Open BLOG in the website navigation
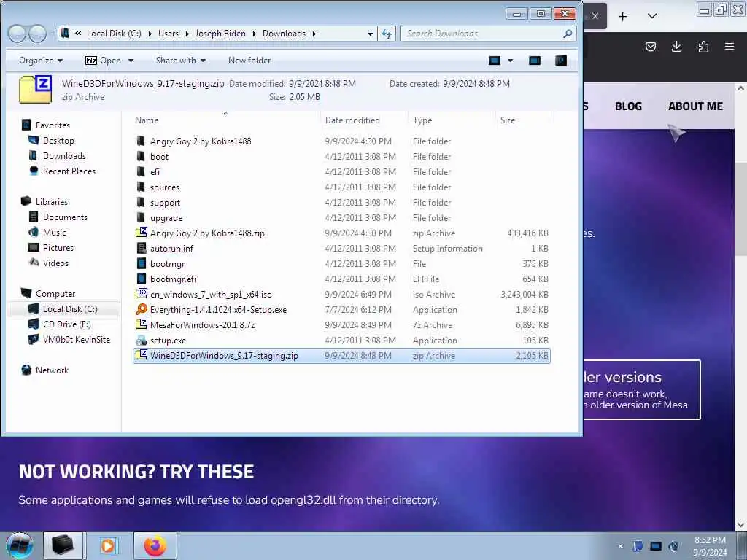Viewport: 747px width, 560px height. (628, 106)
